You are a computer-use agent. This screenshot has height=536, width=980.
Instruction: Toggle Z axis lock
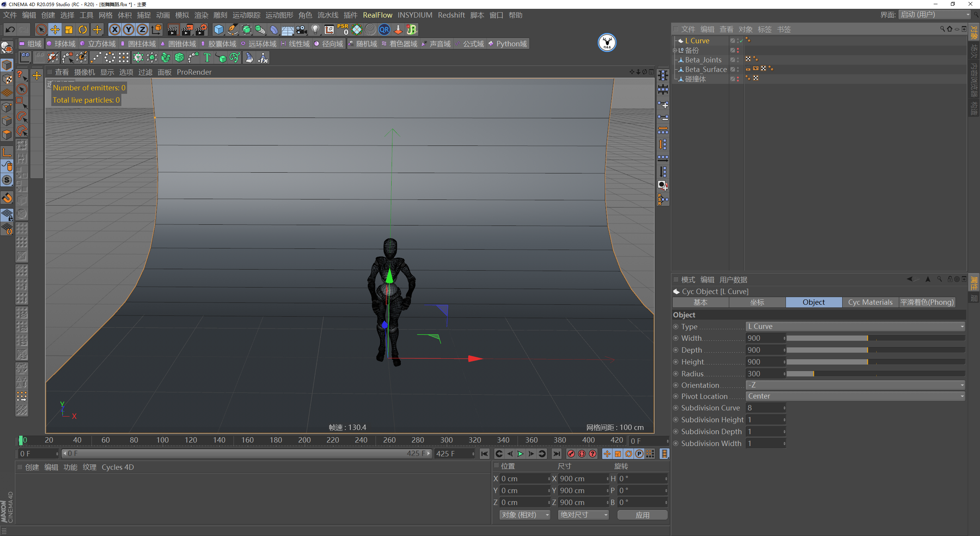pos(142,29)
